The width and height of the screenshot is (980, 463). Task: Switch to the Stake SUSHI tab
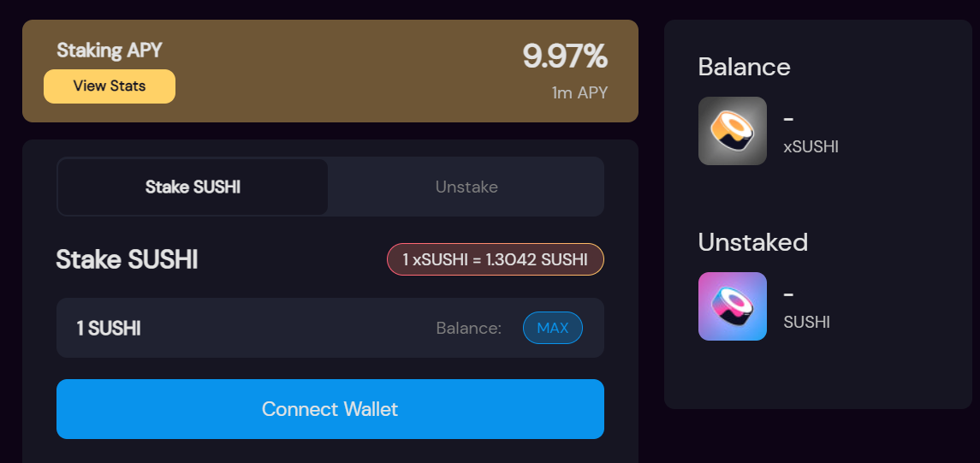click(x=193, y=187)
